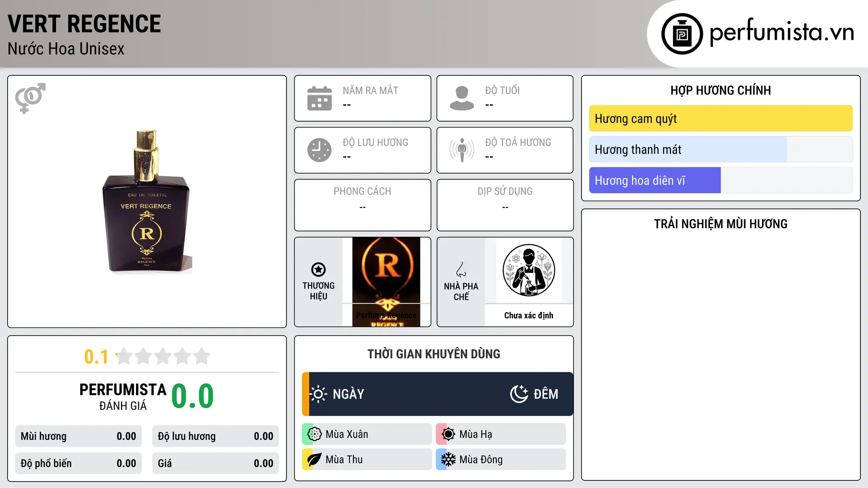Click the Hương cam quýt accord bar
The height and width of the screenshot is (488, 868).
coord(721,119)
